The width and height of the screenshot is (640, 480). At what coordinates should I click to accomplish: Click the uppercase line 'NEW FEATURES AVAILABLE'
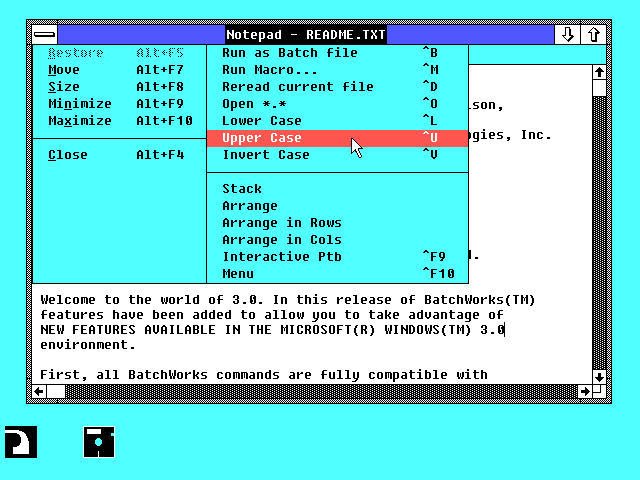273,330
